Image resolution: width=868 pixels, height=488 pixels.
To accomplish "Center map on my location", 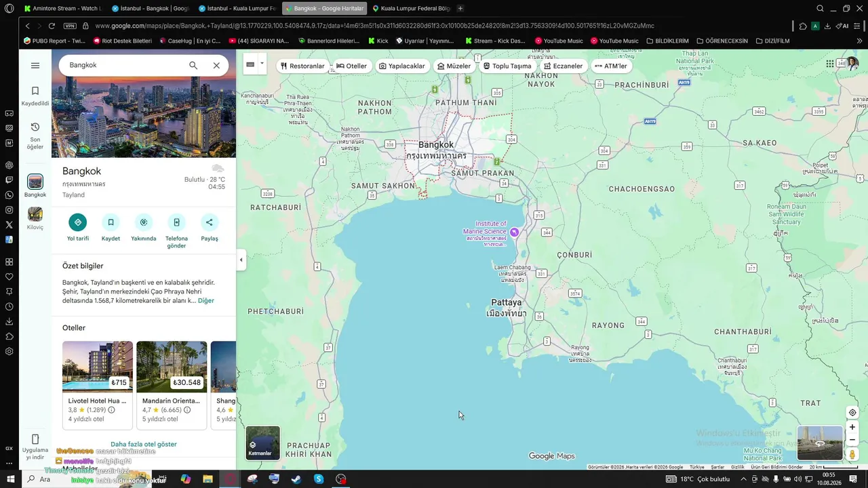I will tap(852, 412).
